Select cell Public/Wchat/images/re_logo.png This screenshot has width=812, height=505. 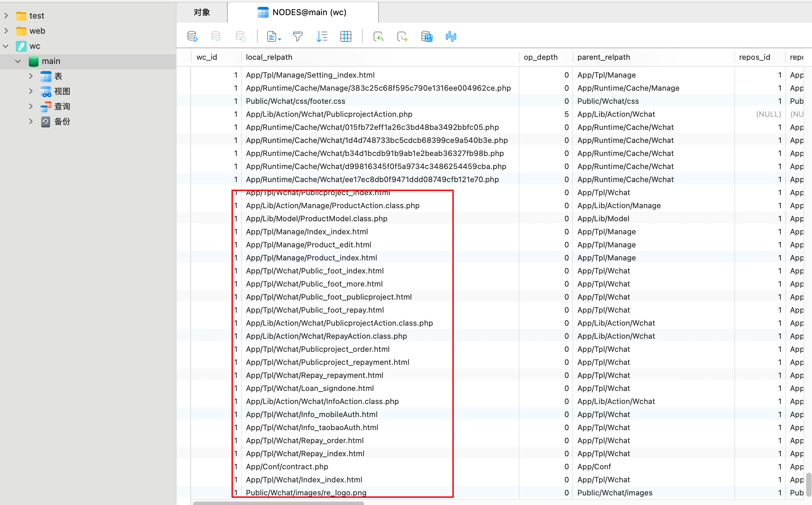[380, 493]
